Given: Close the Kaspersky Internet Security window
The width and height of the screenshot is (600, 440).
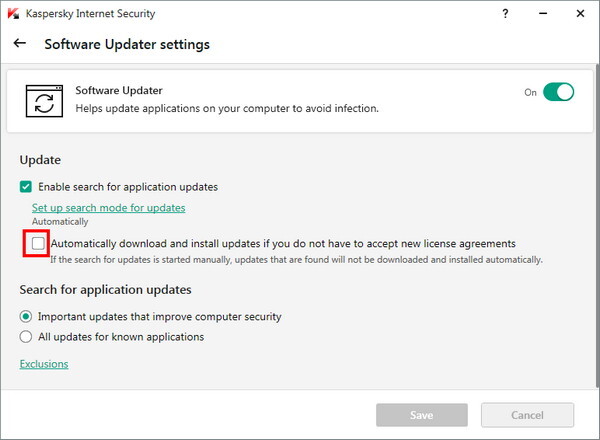Looking at the screenshot, I should pyautogui.click(x=579, y=15).
